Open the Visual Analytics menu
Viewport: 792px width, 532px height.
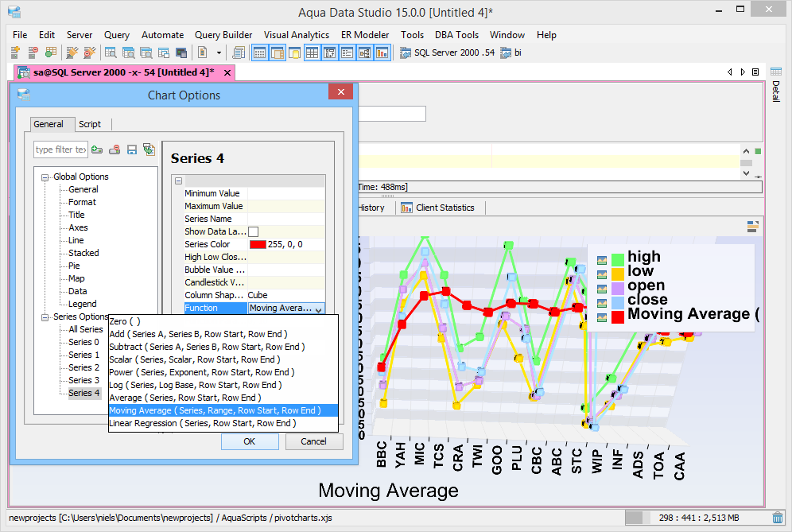pos(297,35)
